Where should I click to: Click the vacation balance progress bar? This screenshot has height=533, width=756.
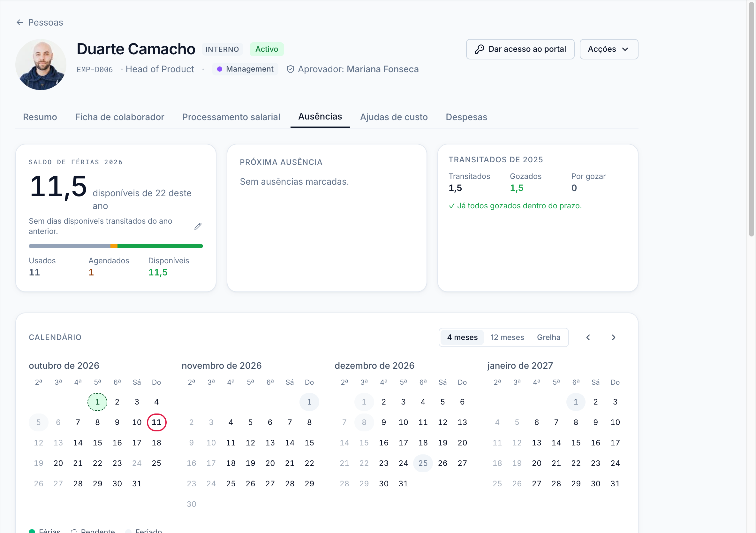(x=116, y=246)
